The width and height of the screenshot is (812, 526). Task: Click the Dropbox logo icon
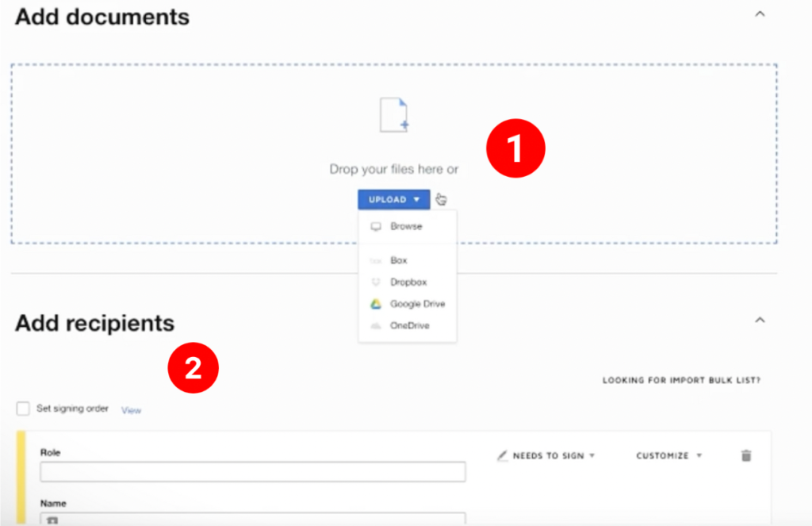coord(376,282)
